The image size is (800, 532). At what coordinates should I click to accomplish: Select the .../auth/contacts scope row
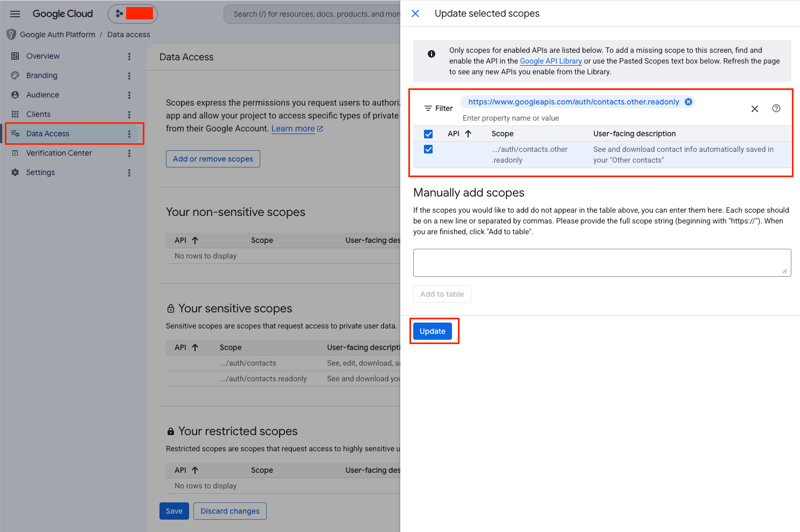pos(283,363)
